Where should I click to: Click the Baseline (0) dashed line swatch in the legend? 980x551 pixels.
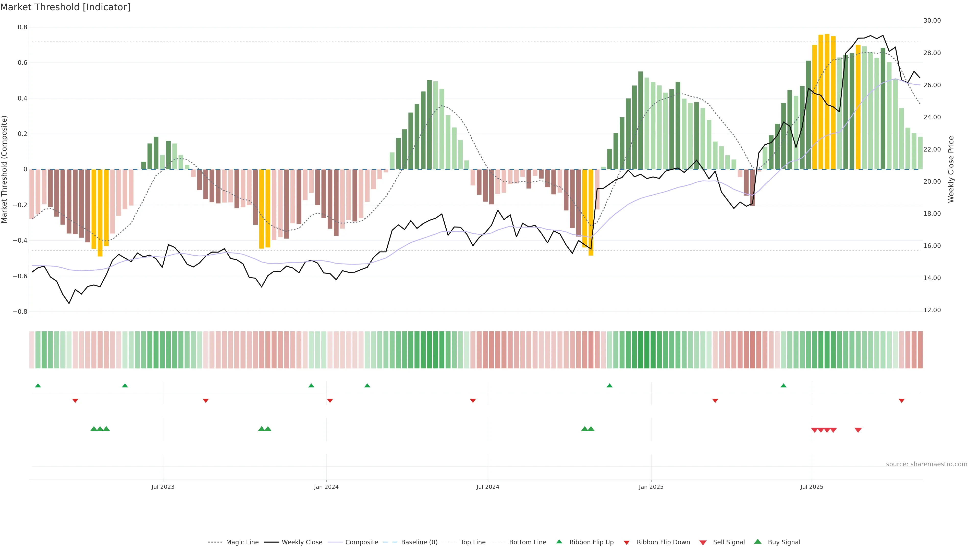390,542
